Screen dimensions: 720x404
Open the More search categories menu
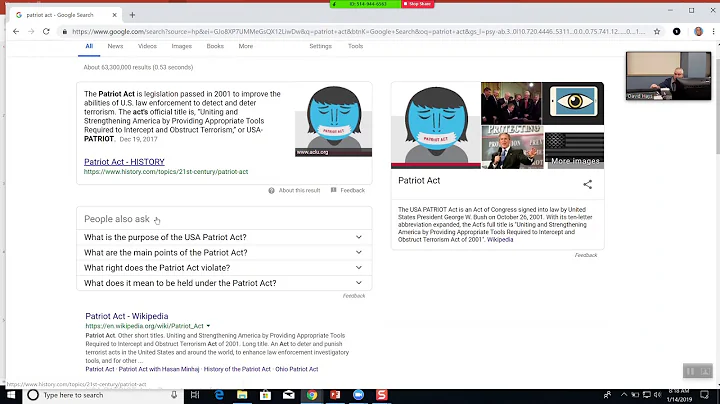(246, 46)
